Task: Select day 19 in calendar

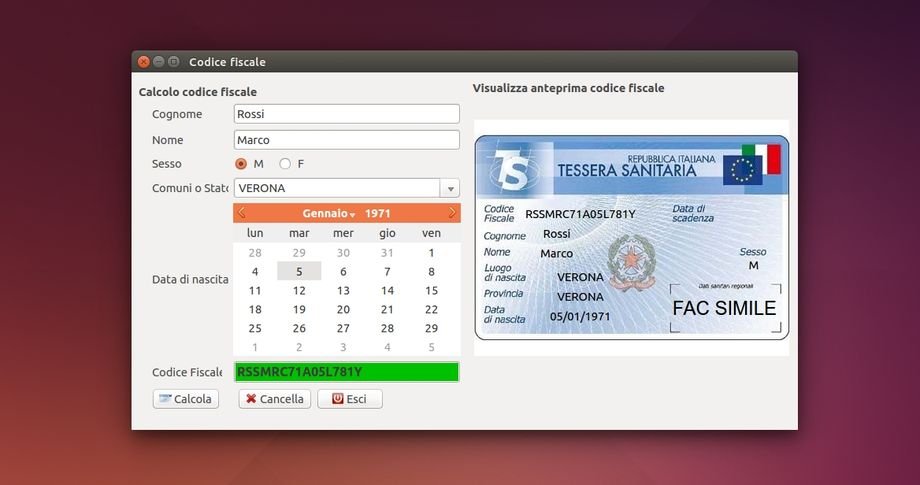Action: [x=299, y=310]
